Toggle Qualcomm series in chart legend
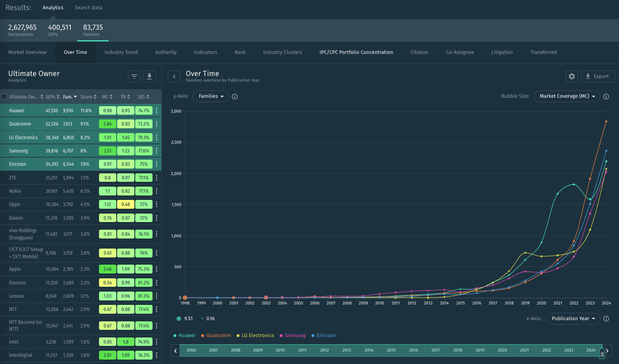 (216, 335)
